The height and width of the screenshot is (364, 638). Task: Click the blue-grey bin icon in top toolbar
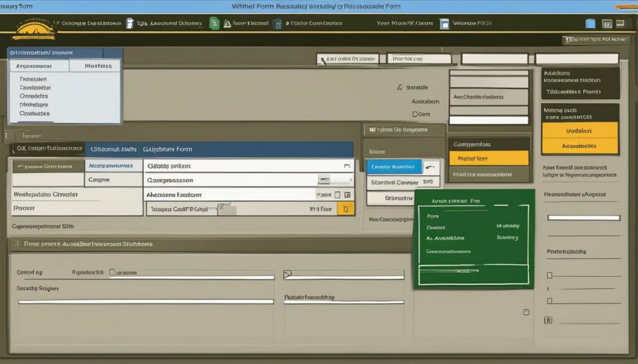click(277, 24)
